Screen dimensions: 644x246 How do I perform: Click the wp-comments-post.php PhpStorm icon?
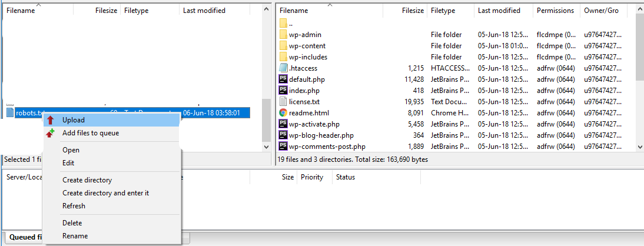tap(283, 146)
